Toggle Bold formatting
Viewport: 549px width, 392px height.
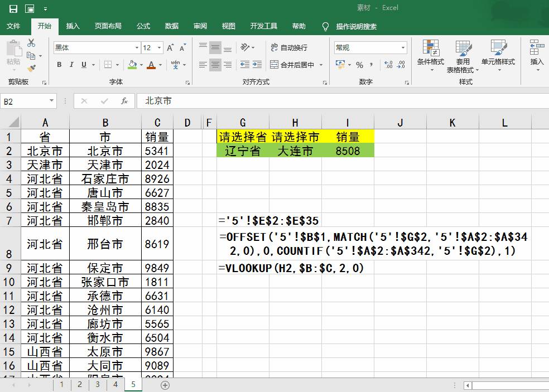[59, 65]
